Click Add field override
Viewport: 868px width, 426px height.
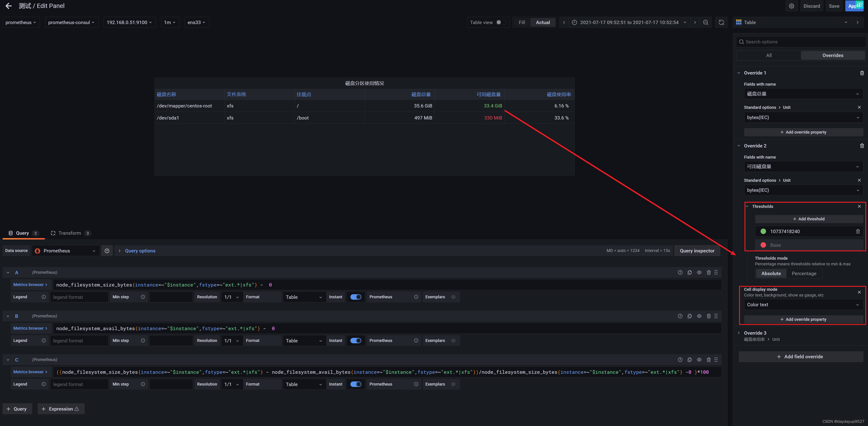coord(801,356)
